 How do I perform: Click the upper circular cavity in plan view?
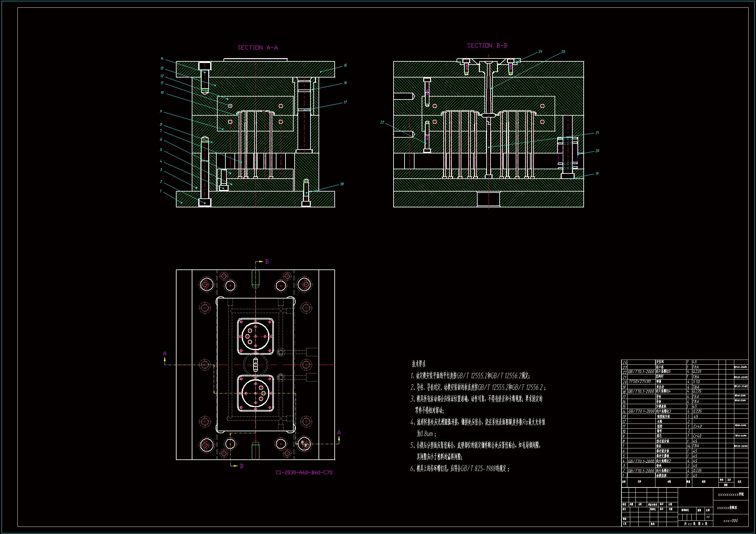coord(255,336)
